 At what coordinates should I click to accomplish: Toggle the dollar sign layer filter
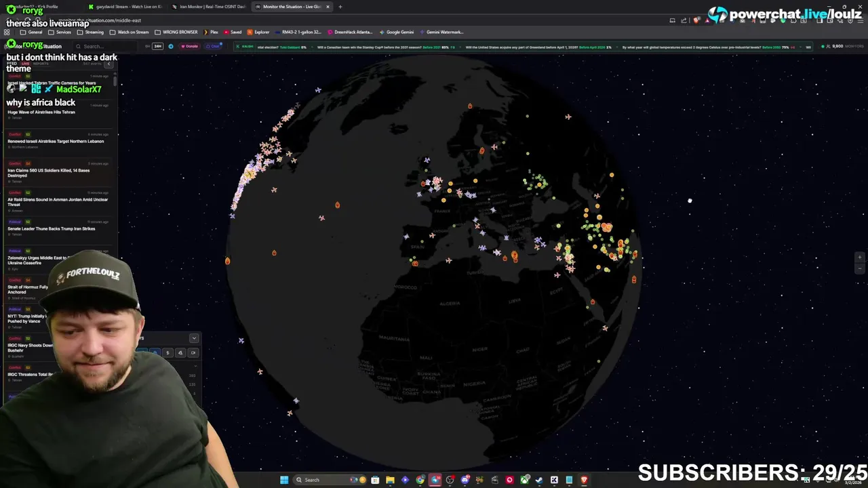[x=167, y=352]
